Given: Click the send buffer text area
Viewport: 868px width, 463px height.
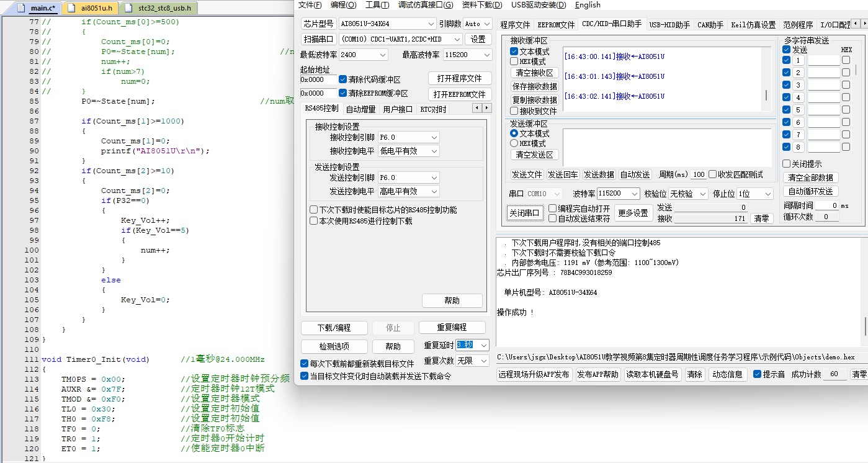Looking at the screenshot, I should [667, 148].
